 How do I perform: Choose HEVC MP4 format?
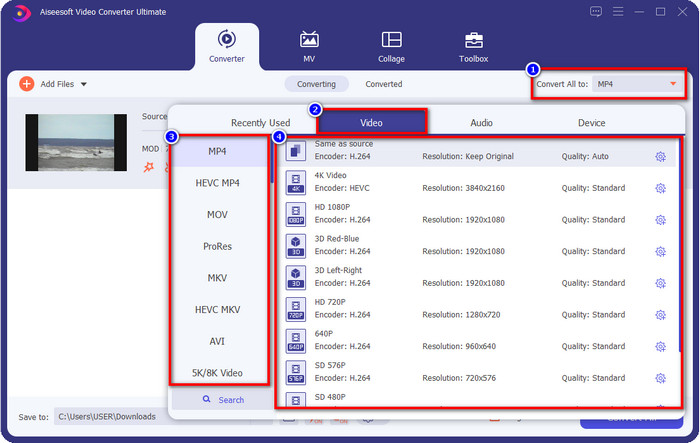217,183
